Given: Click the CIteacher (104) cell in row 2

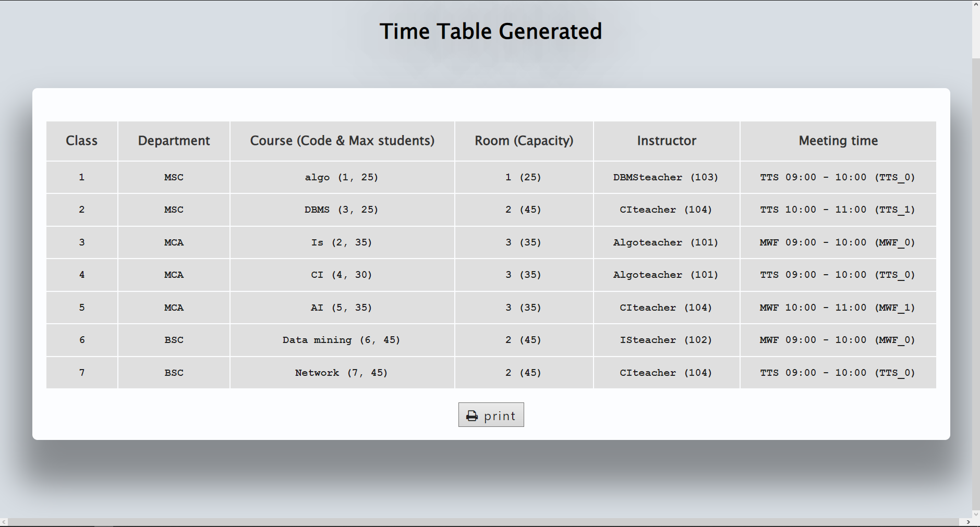Looking at the screenshot, I should pos(666,210).
